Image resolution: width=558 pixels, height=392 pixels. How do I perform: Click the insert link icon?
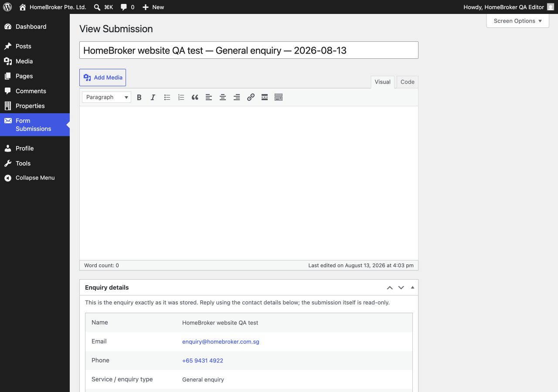point(251,97)
